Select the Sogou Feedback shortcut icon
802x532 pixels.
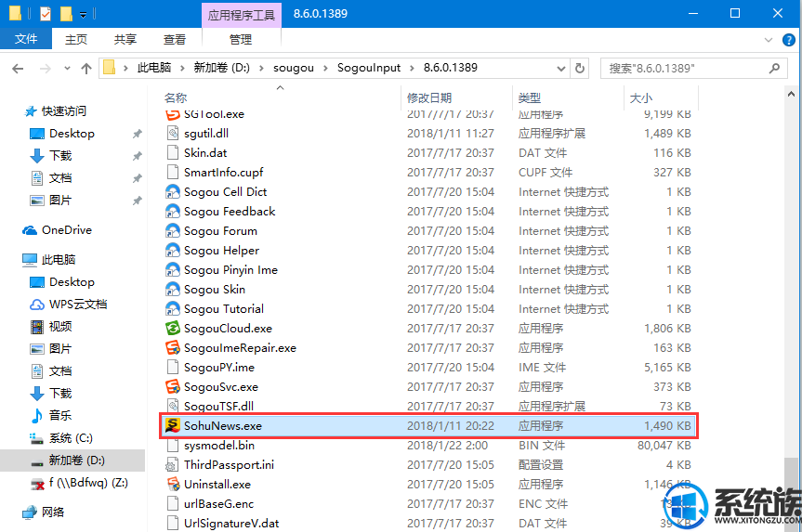pos(173,211)
